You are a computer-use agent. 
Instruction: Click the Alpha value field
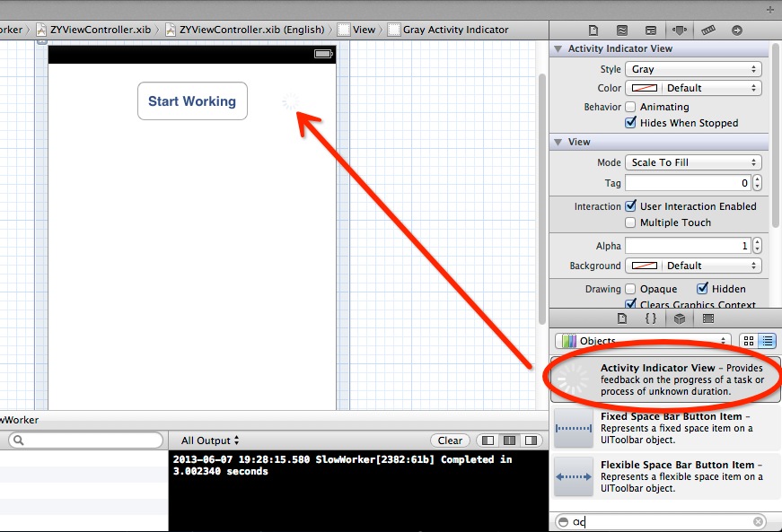[x=688, y=246]
